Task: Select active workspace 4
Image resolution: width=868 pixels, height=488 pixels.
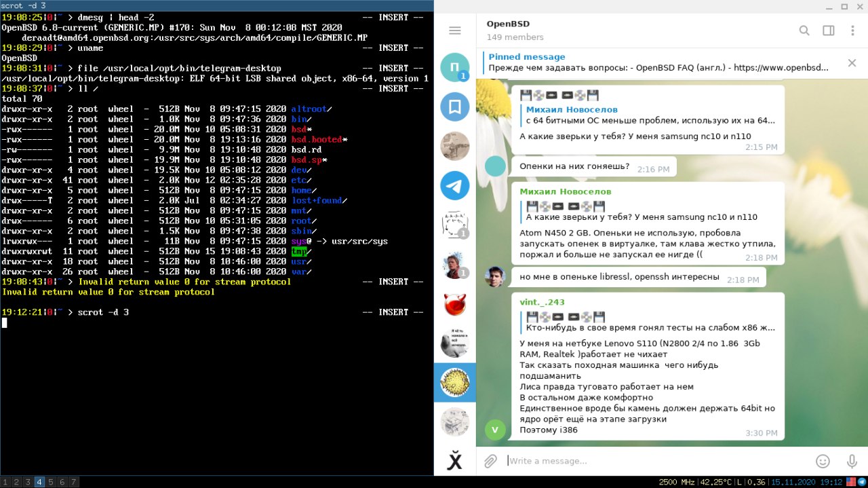Action: [x=39, y=482]
